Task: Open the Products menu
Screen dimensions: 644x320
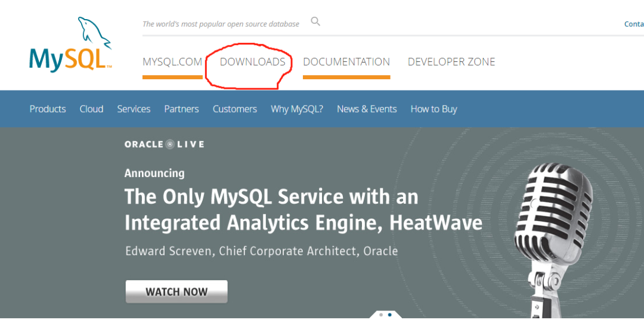Action: click(48, 109)
